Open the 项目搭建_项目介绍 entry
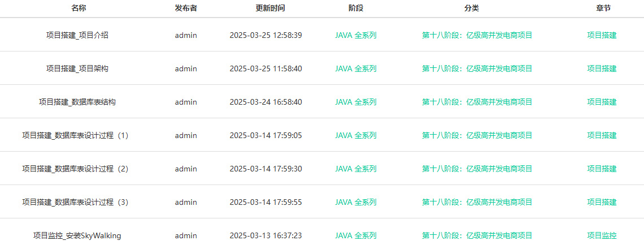The image size is (644, 249). (x=77, y=36)
